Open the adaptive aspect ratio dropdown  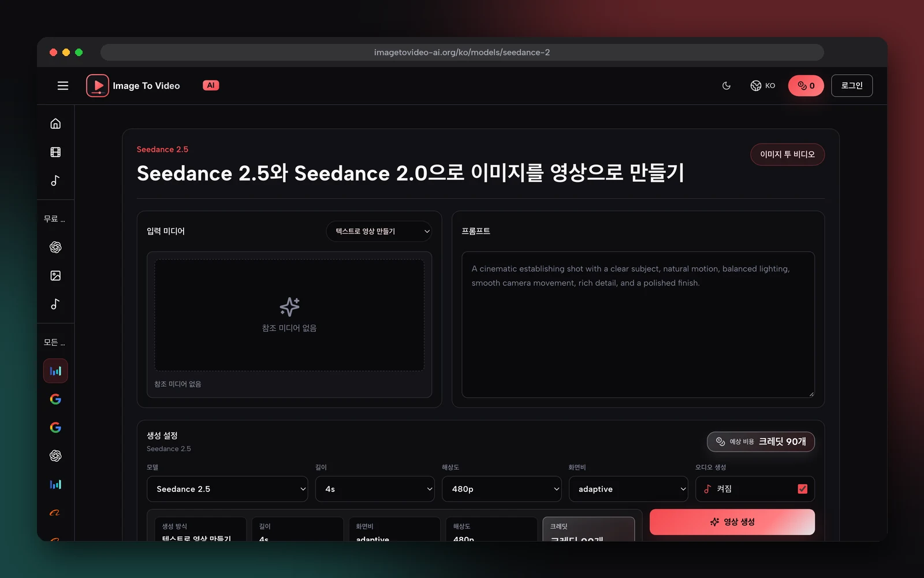628,489
